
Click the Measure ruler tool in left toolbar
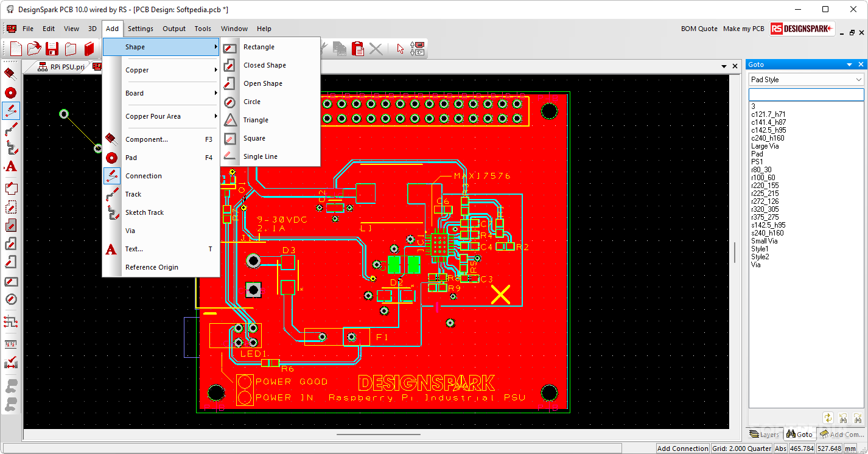tap(10, 344)
